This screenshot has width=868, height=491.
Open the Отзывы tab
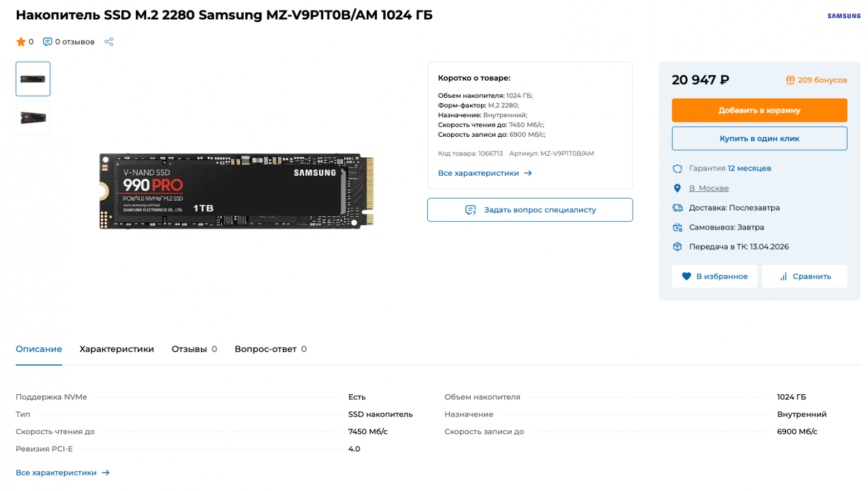(194, 349)
